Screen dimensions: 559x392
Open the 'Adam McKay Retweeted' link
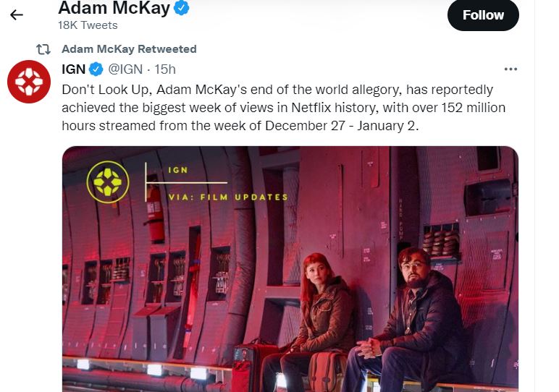pos(129,48)
